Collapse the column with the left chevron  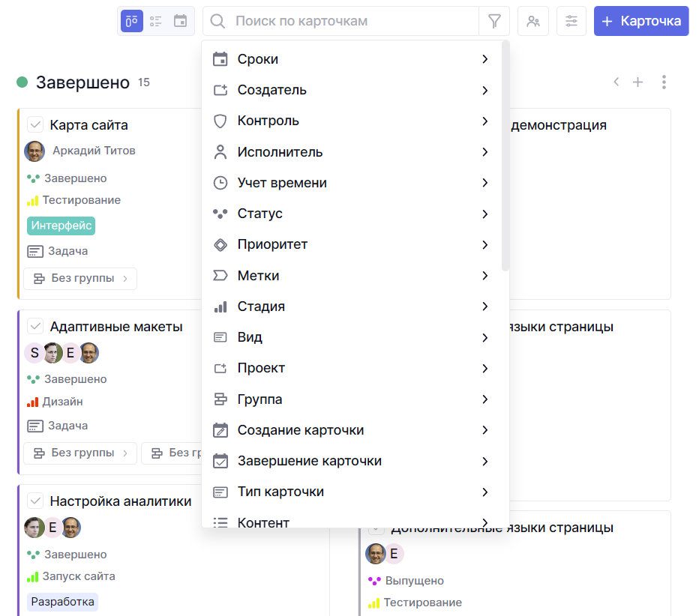pos(616,82)
